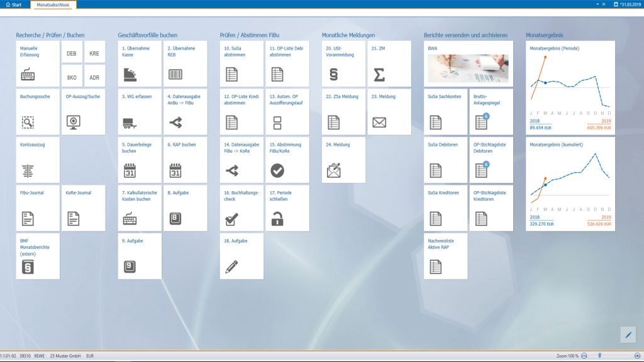The height and width of the screenshot is (362, 644).
Task: Select the Monatsabschluss tab
Action: click(x=53, y=4)
